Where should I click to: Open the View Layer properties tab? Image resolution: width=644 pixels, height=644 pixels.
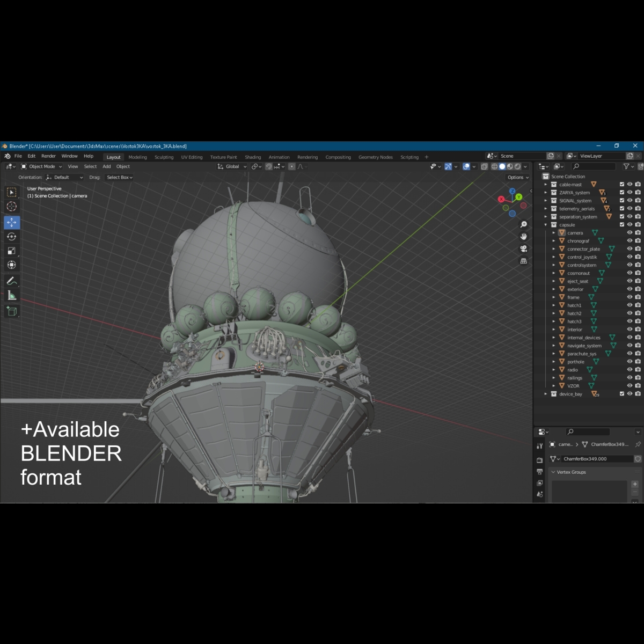(540, 483)
